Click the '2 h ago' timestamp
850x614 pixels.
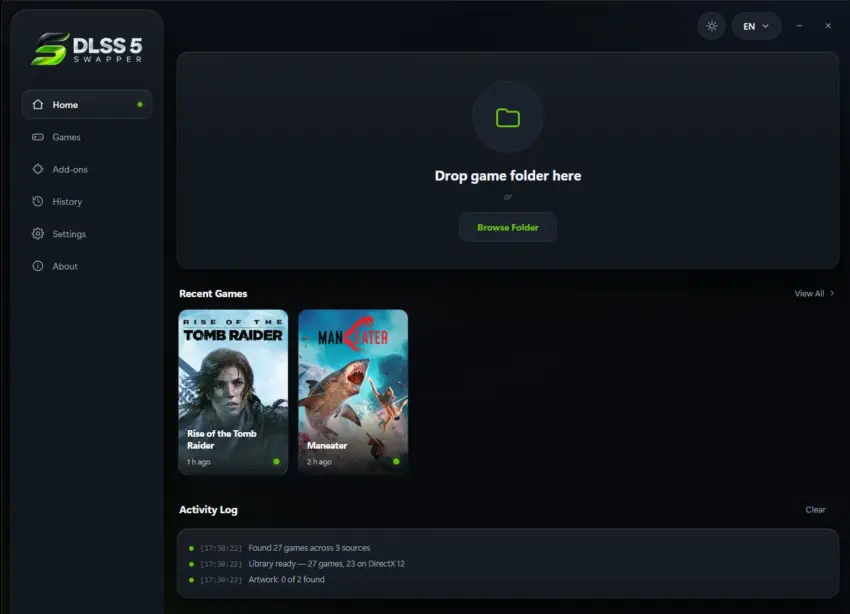tap(319, 462)
